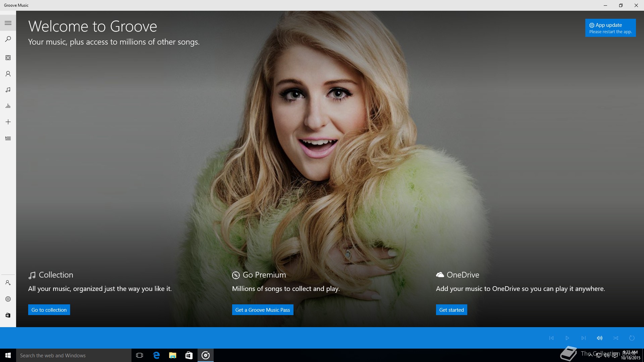Close the Groove Music window
Image resolution: width=644 pixels, height=362 pixels.
tap(636, 5)
